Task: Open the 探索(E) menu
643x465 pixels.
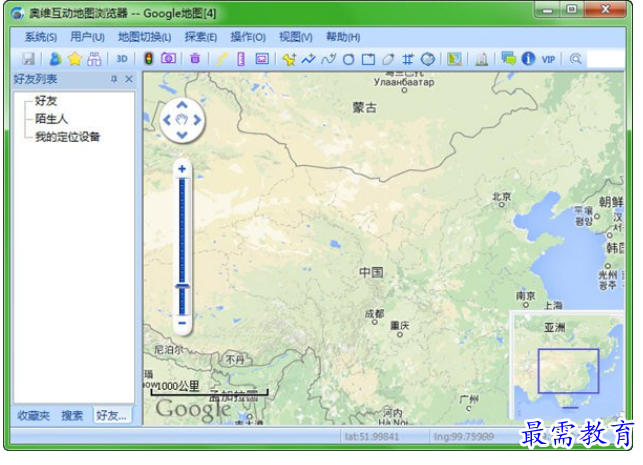Action: [x=201, y=37]
